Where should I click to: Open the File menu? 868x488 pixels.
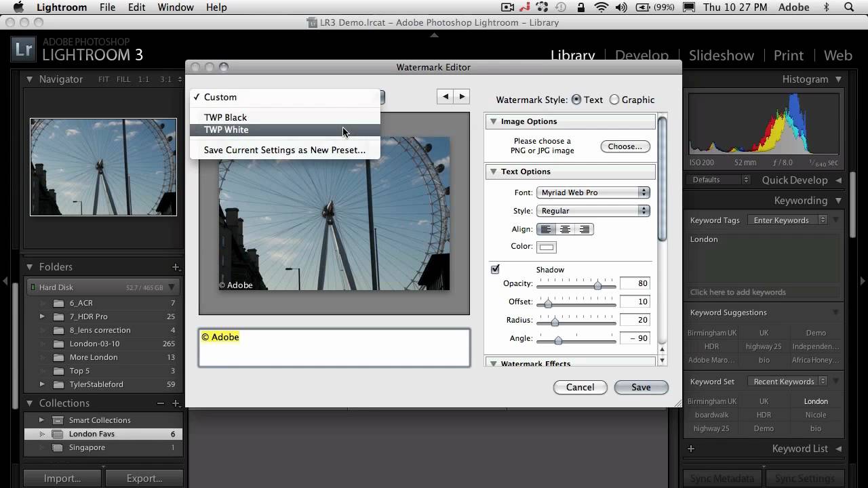click(x=107, y=7)
